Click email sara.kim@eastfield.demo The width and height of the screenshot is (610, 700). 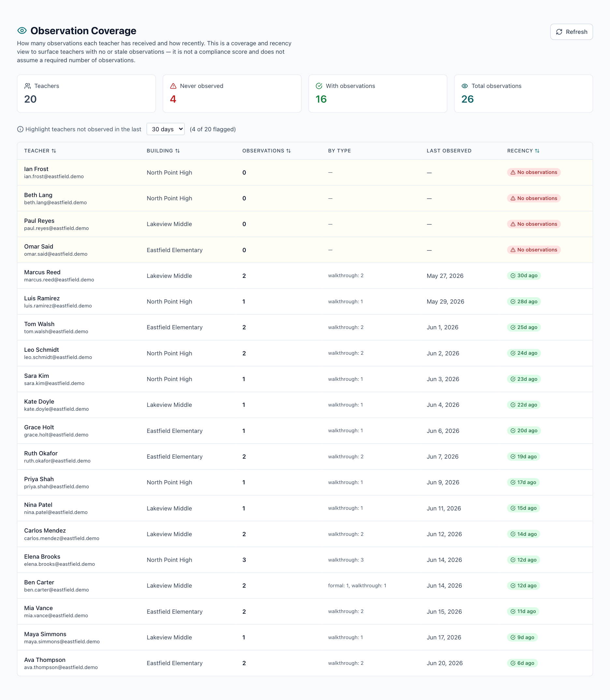[x=54, y=383]
